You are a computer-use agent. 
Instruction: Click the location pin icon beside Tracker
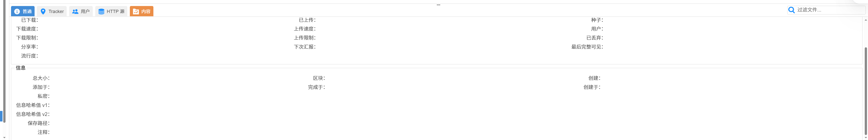click(43, 12)
